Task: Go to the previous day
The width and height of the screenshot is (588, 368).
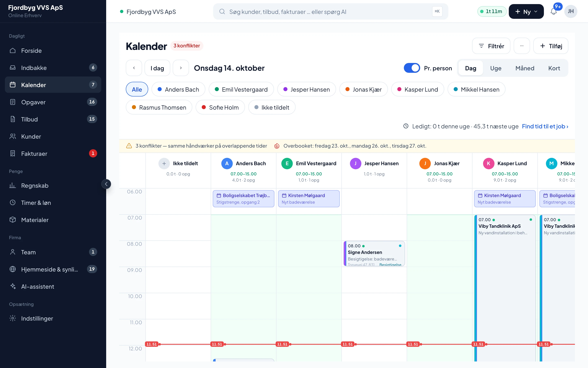Action: click(134, 68)
